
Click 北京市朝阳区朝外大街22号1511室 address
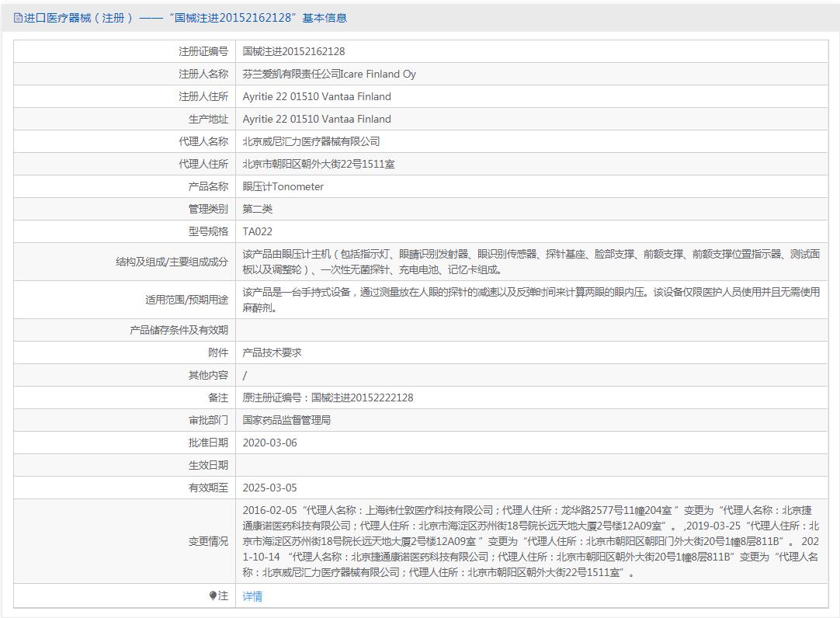[x=319, y=164]
